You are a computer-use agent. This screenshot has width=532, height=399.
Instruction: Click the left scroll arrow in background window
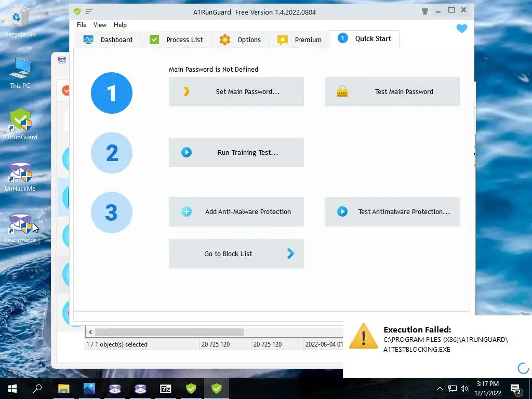[90, 332]
